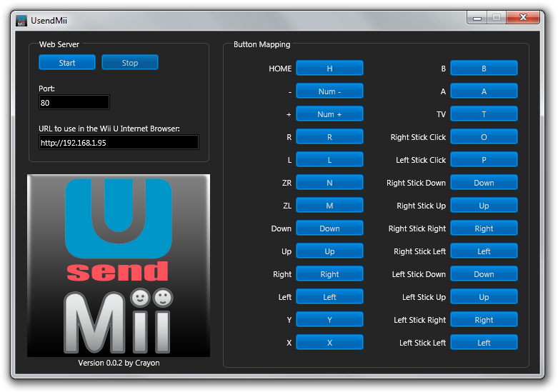The image size is (558, 392).
Task: Change Right Stick Click mapping O
Action: tap(484, 137)
